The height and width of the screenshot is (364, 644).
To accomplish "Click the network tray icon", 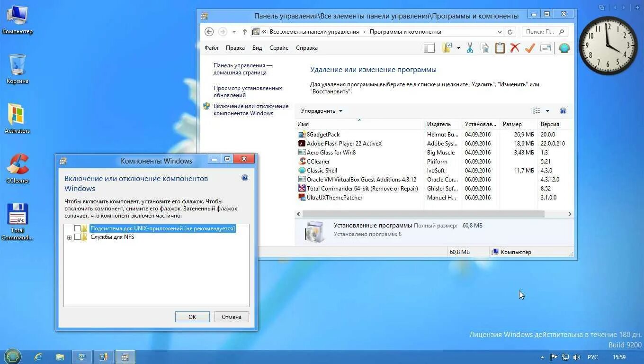I will tap(565, 357).
